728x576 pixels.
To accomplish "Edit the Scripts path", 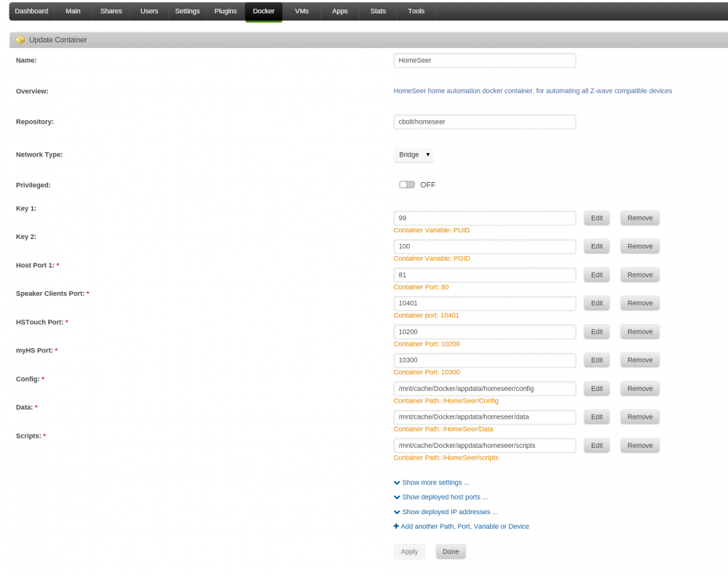I will [x=597, y=446].
